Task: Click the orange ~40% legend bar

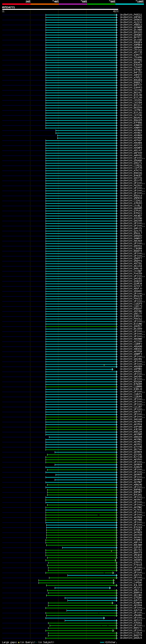Action: pos(45,4)
